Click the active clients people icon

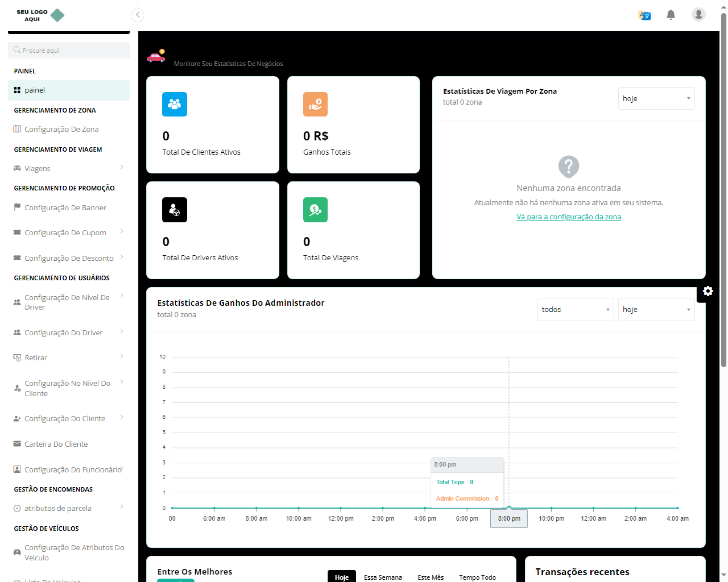tap(174, 104)
